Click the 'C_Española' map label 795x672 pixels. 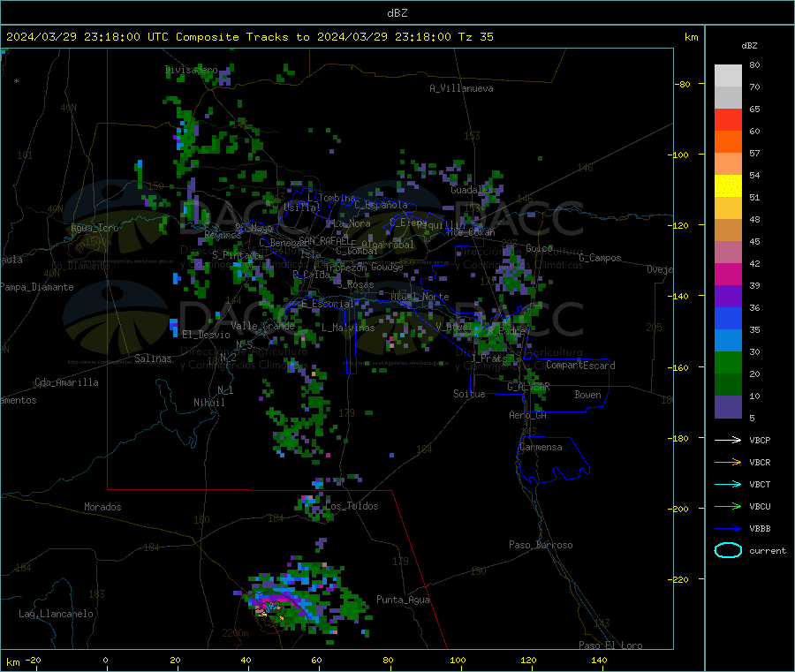381,205
